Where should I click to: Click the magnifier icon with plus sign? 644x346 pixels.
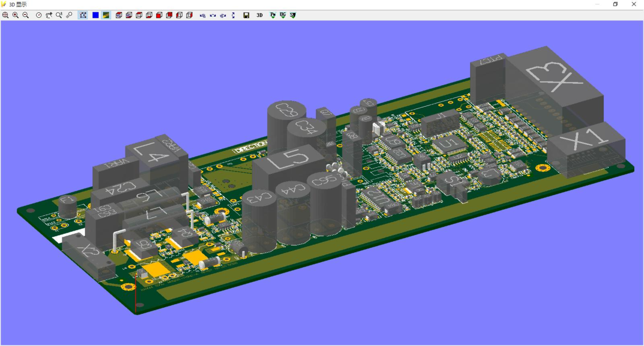pos(59,15)
